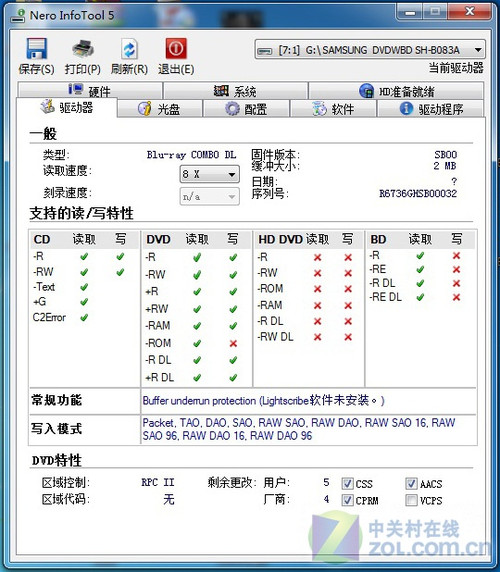
Task: Click the serial number text R6736GHSB00032
Action: (418, 193)
